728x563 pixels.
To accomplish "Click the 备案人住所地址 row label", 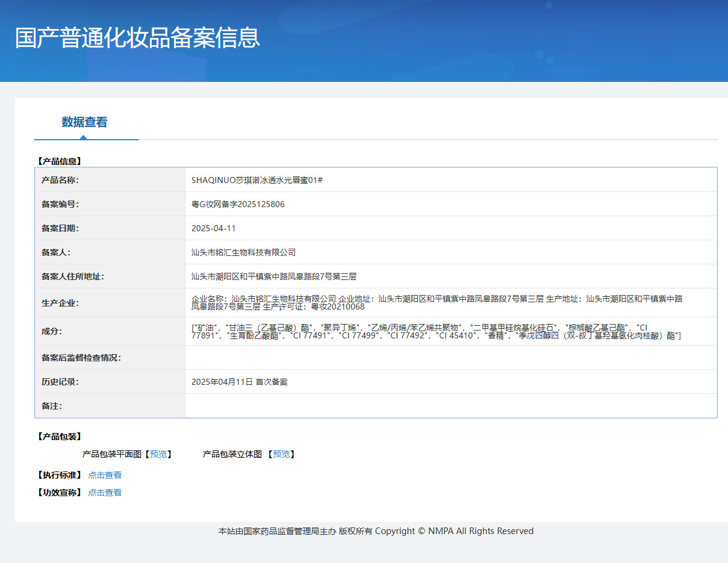I will tap(73, 276).
